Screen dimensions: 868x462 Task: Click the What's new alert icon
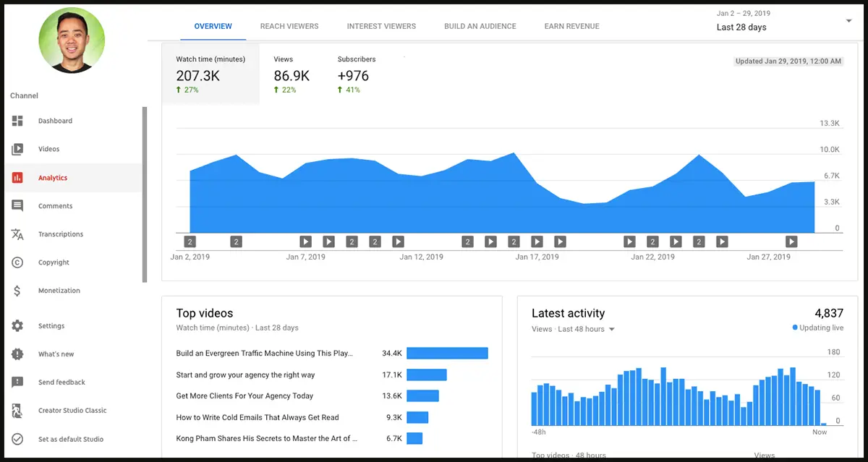click(17, 354)
